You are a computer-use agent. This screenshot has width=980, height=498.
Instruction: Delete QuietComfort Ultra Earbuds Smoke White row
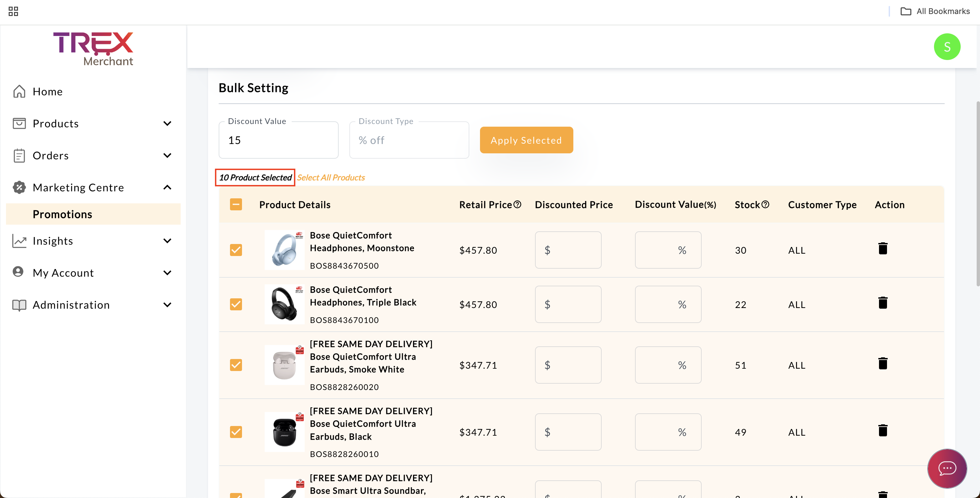[883, 364]
